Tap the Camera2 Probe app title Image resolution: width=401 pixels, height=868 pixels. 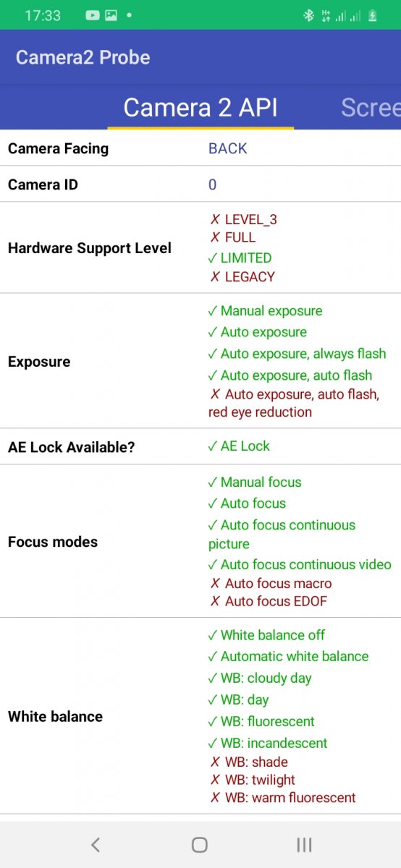click(83, 58)
